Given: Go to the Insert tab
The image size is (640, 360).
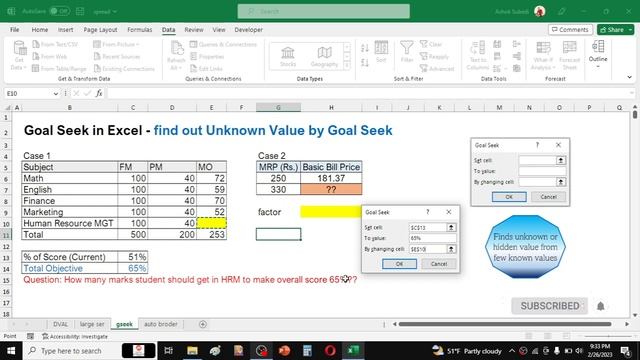Looking at the screenshot, I should tap(65, 30).
